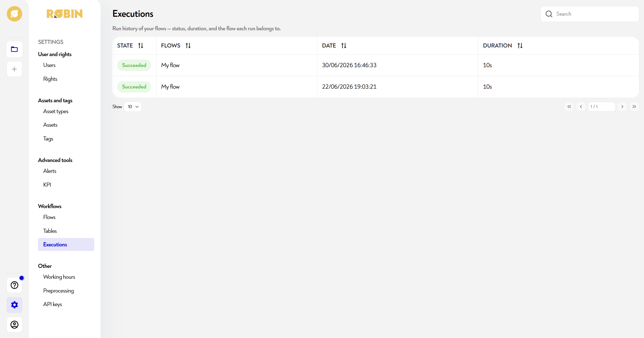
Task: Open the settings gear icon
Action: (x=14, y=305)
